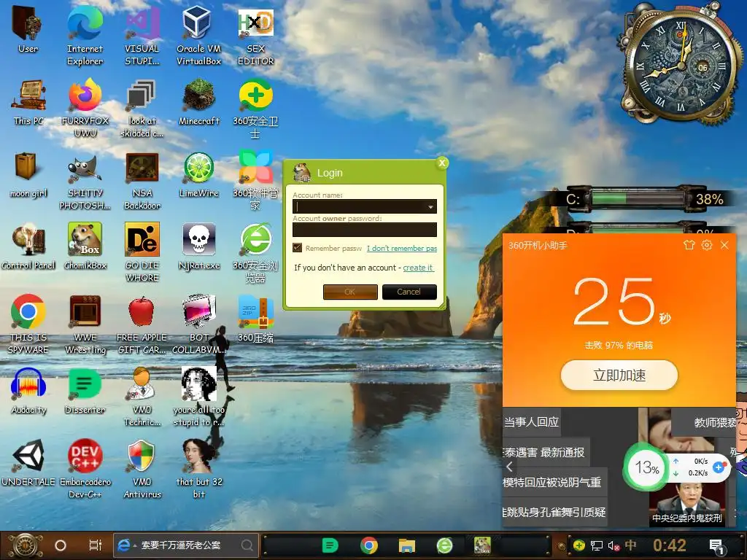Open the BOT COLLABVM... desktop icon
This screenshot has height=560, width=747.
tap(198, 324)
